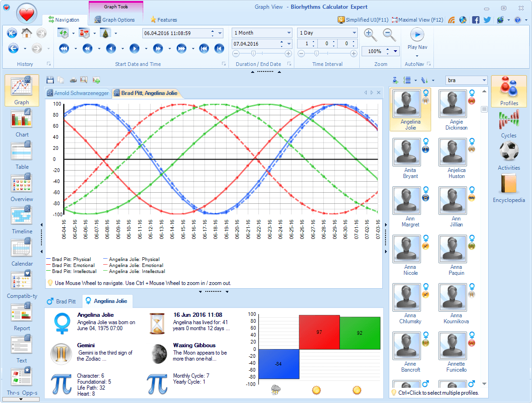
Task: Open the end date 07.04.2016 dropdown
Action: click(289, 44)
